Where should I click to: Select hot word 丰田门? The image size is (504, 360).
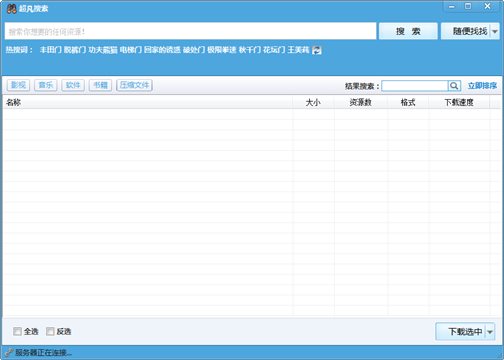click(x=51, y=50)
